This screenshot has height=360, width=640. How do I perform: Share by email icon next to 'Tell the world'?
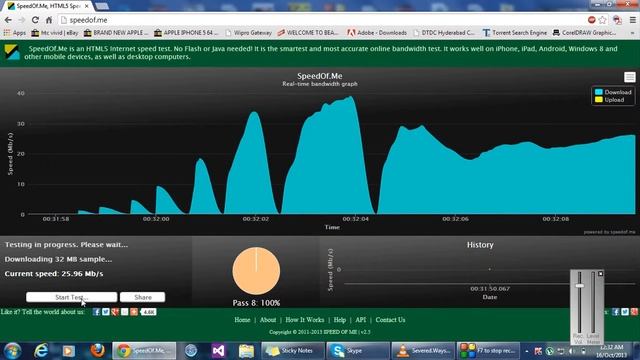124,312
